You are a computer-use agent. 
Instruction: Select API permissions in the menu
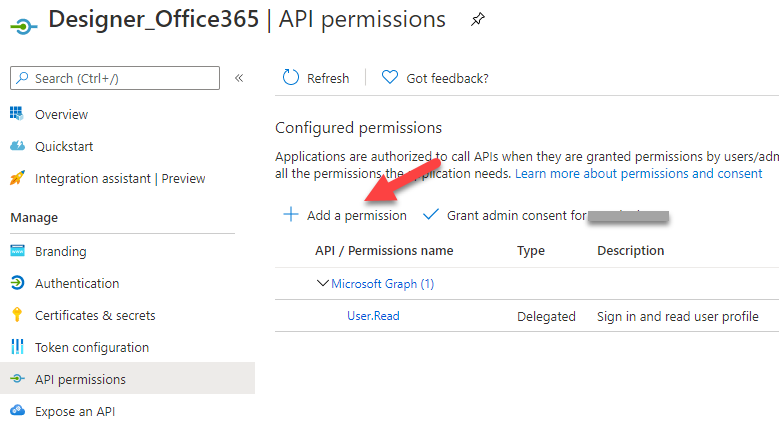click(x=127, y=378)
